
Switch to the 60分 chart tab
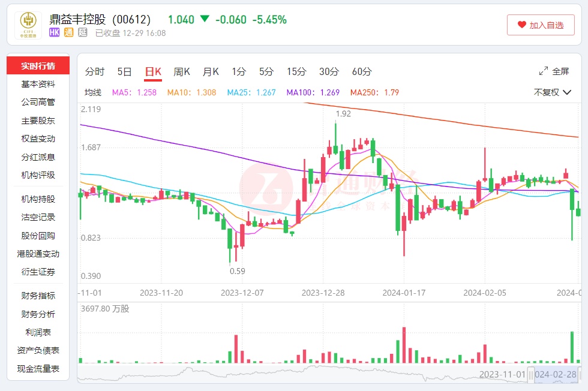pos(362,72)
